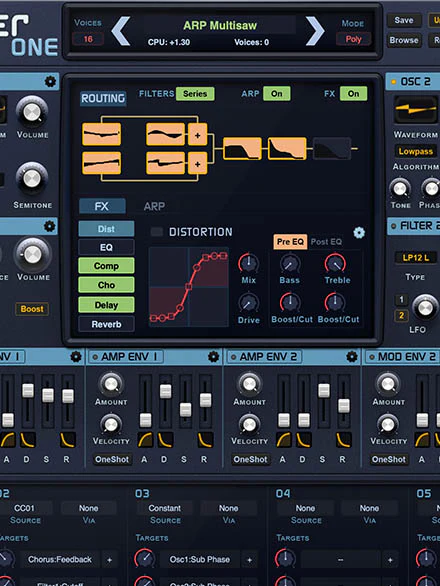
Task: Click AMP ENV 1 release curve icon
Action: pos(205,440)
